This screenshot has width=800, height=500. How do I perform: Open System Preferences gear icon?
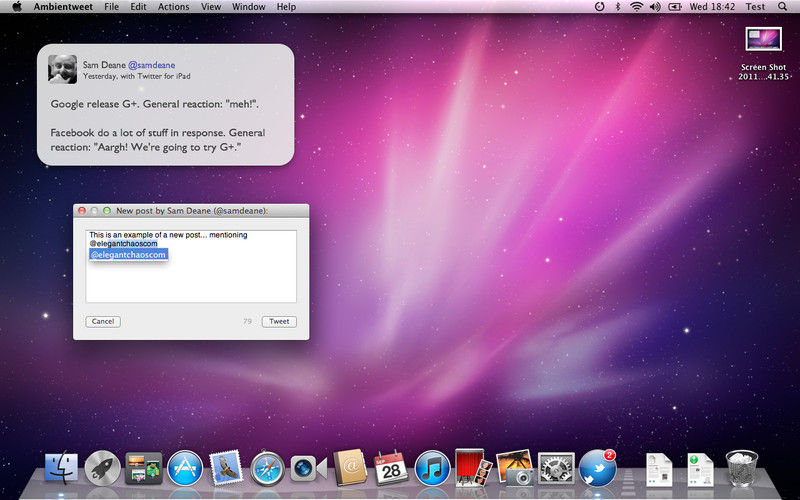tap(556, 468)
